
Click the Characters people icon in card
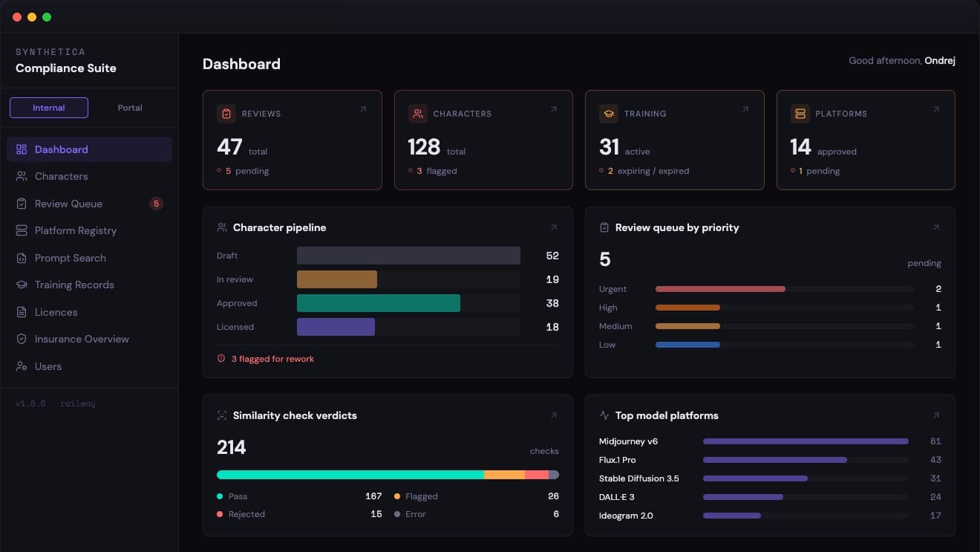tap(418, 114)
